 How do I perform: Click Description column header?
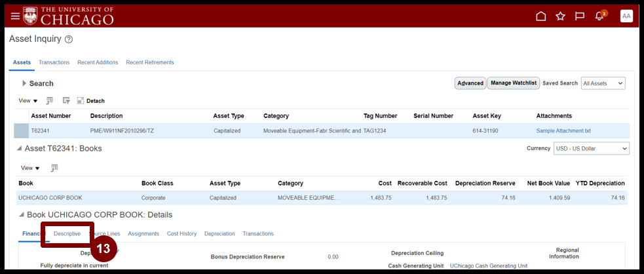click(x=106, y=116)
